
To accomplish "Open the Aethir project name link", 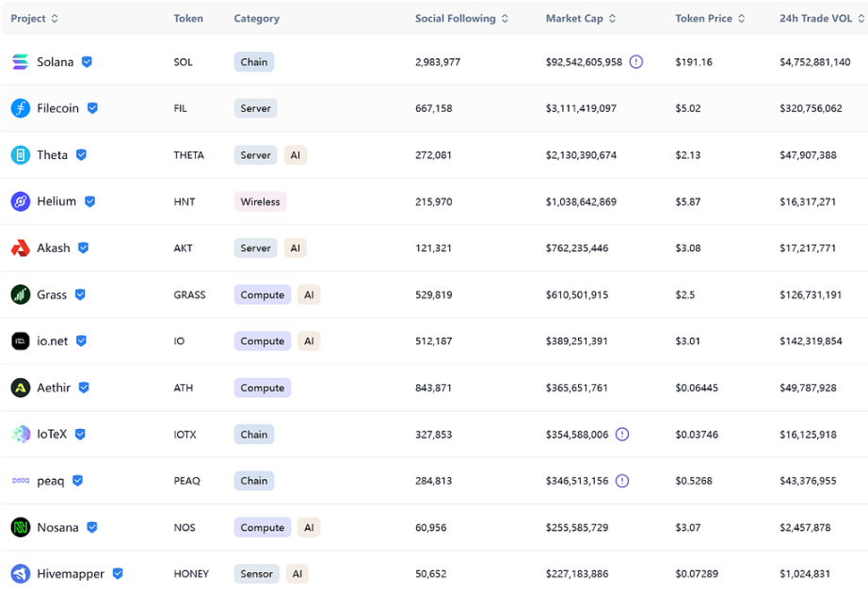I will [x=54, y=388].
